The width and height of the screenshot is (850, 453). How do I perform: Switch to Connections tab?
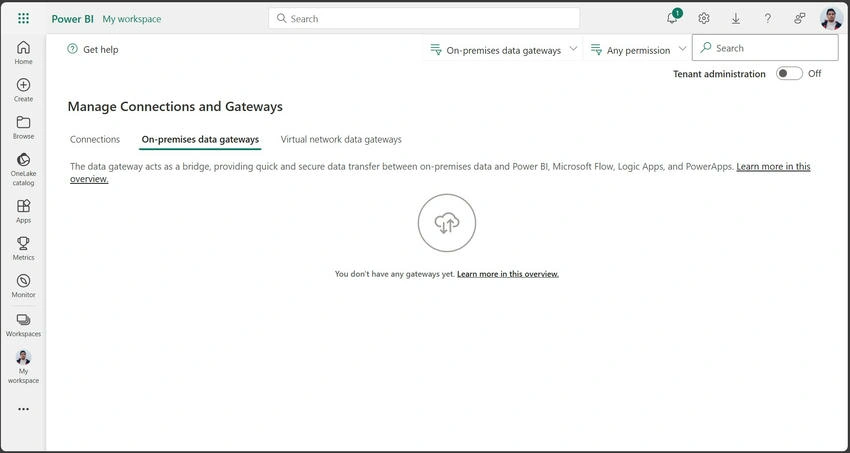(95, 139)
